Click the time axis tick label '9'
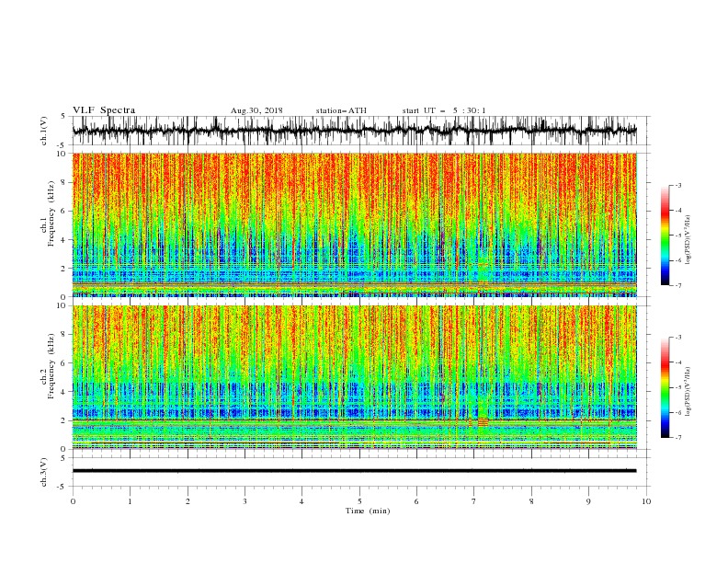Screen dimensions: 728x563 click(x=588, y=501)
